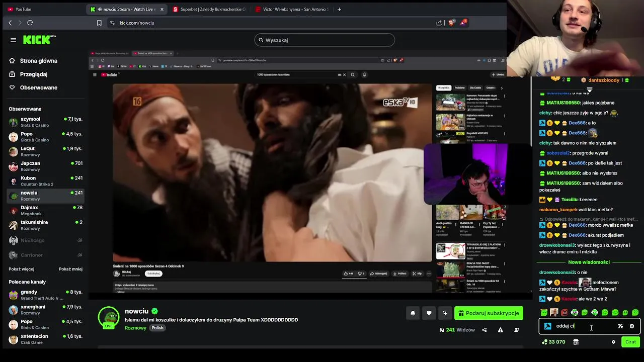Screen dimensions: 644x362
Task: Open Kubon Counter-Strike 2 channel
Action: (x=45, y=180)
